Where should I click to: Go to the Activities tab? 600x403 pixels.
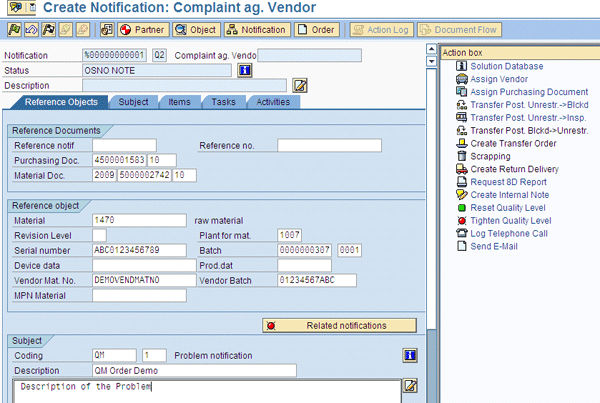point(273,102)
